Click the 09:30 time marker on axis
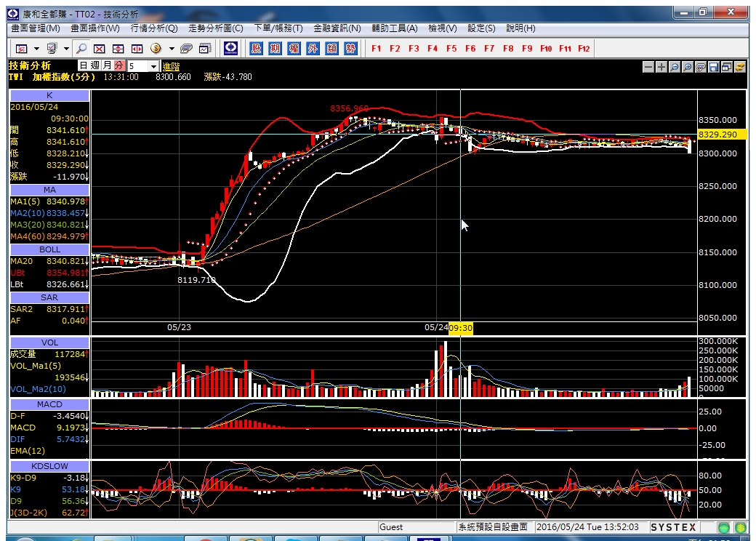756x541 pixels. click(460, 328)
